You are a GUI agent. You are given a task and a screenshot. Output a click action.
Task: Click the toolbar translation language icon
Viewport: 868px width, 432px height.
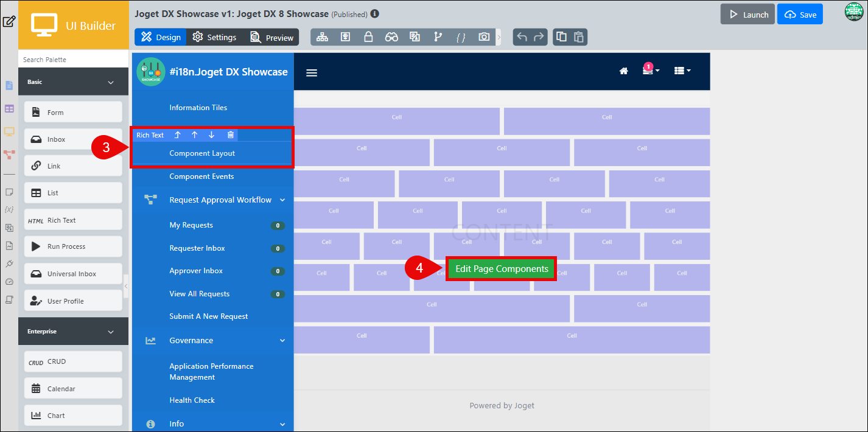tap(415, 37)
